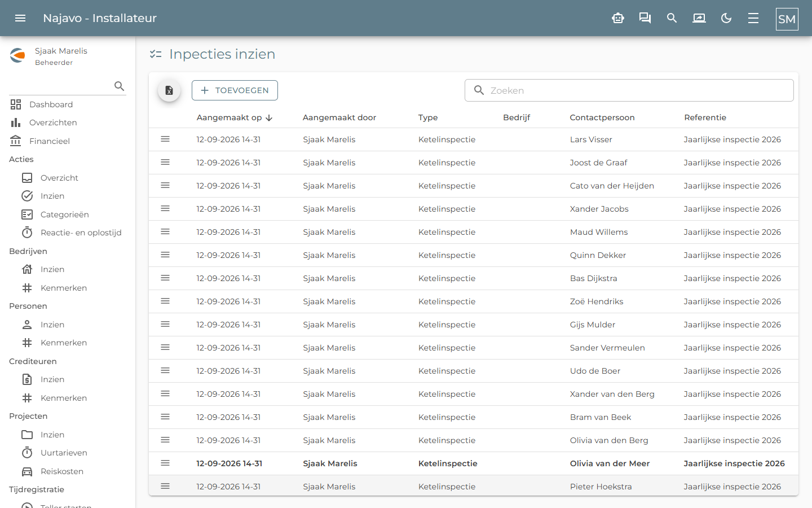Click the TOEVOEGEN button
812x508 pixels.
[x=235, y=90]
